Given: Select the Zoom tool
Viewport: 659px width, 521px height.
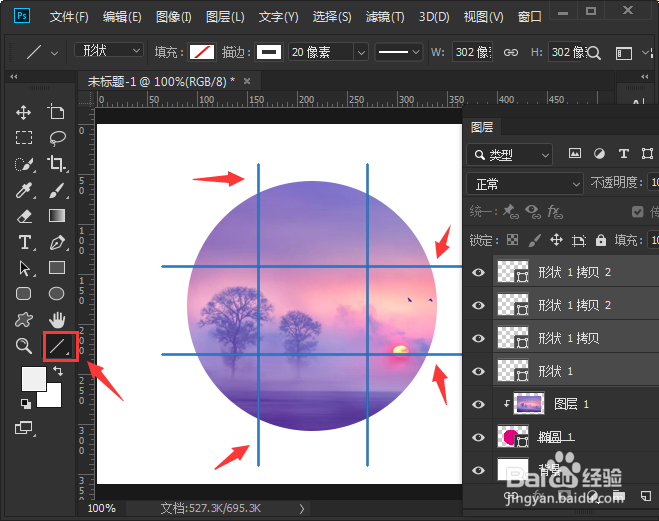Looking at the screenshot, I should click(24, 346).
